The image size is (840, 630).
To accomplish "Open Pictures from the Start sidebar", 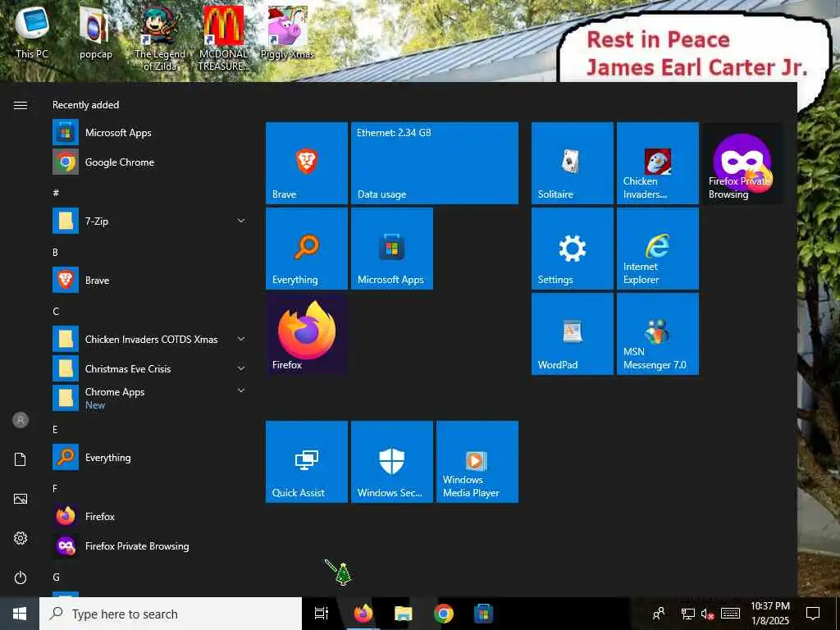I will 21,499.
